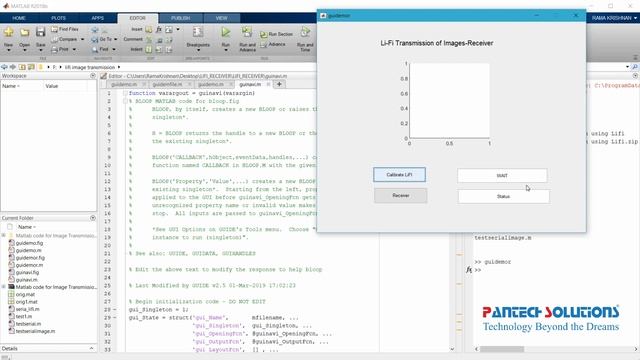Click the Open folder icon
This screenshot has width=640, height=360.
(24, 32)
